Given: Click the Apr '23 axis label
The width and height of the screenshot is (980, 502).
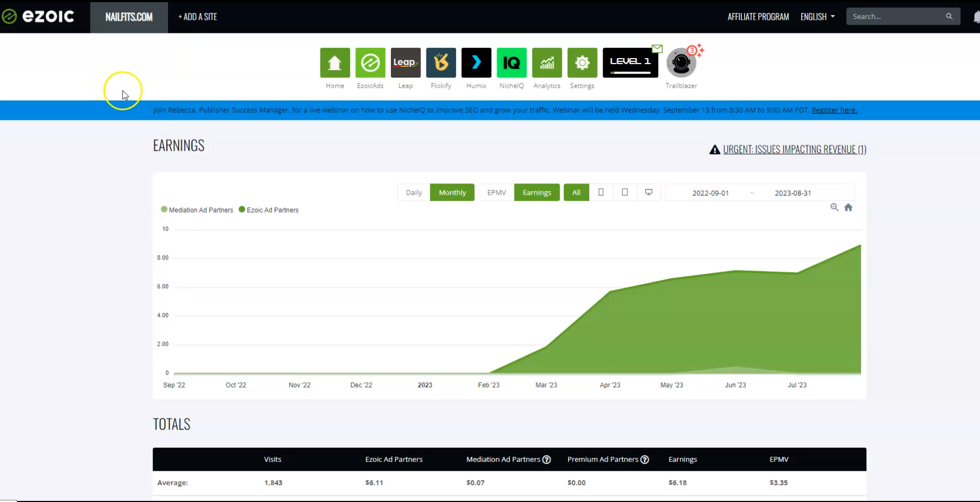Looking at the screenshot, I should [x=610, y=385].
